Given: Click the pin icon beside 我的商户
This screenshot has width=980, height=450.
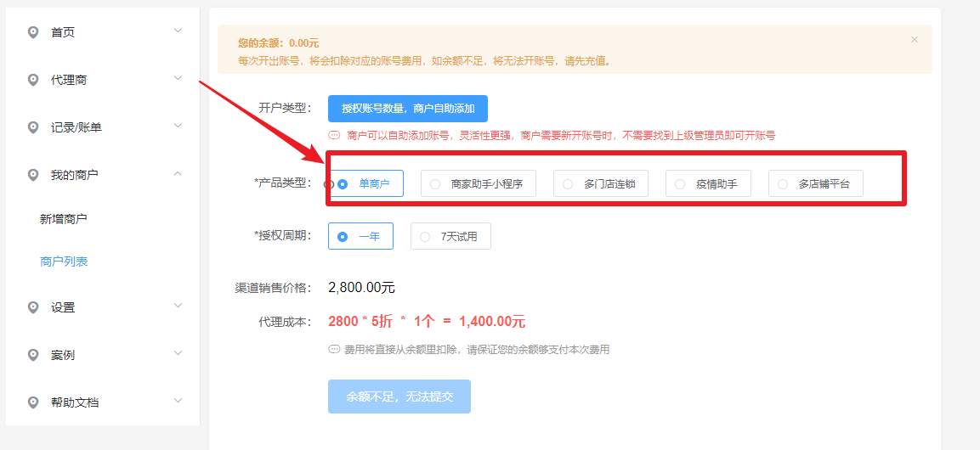Looking at the screenshot, I should tap(34, 175).
